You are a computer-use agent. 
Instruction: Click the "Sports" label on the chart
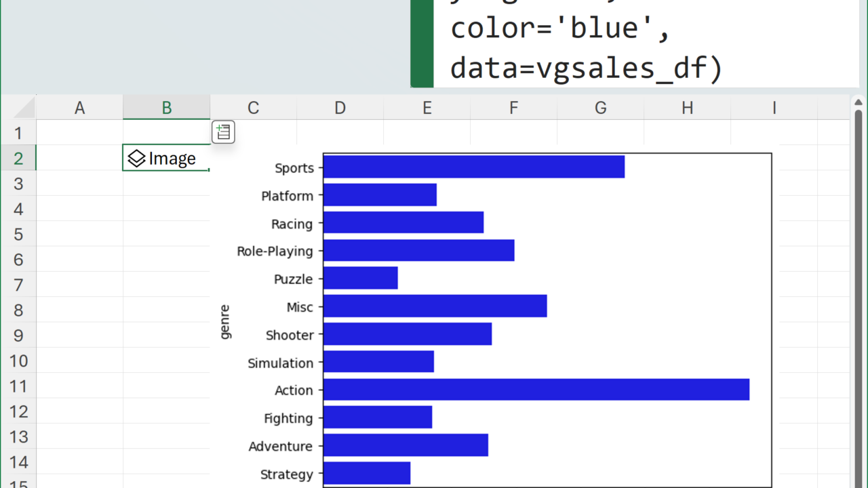pyautogui.click(x=294, y=168)
